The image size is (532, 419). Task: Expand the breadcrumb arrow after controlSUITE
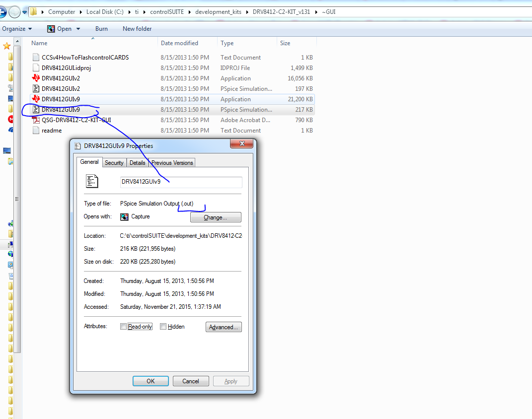tap(189, 12)
